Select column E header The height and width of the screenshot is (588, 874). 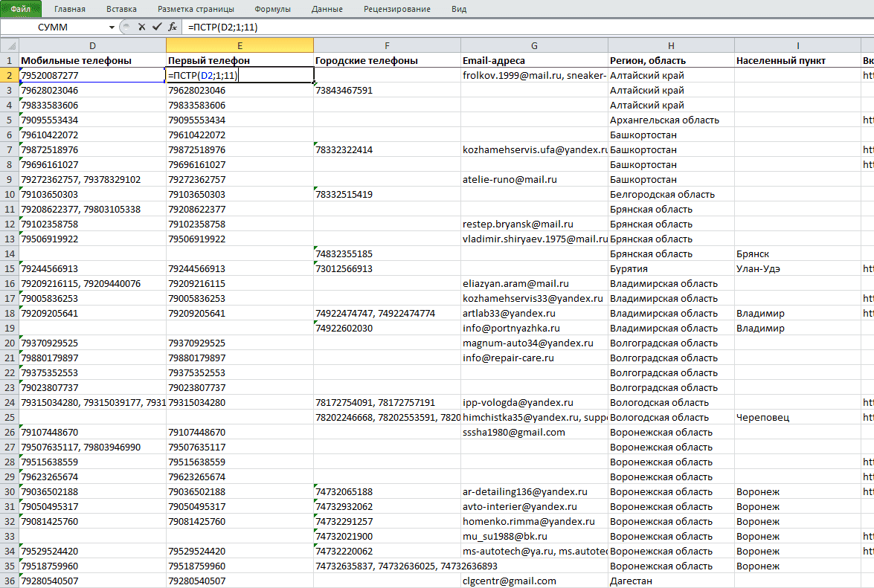[x=240, y=45]
